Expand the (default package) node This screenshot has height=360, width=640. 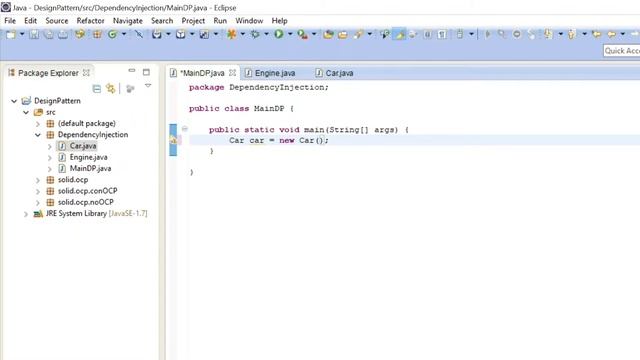(38, 124)
